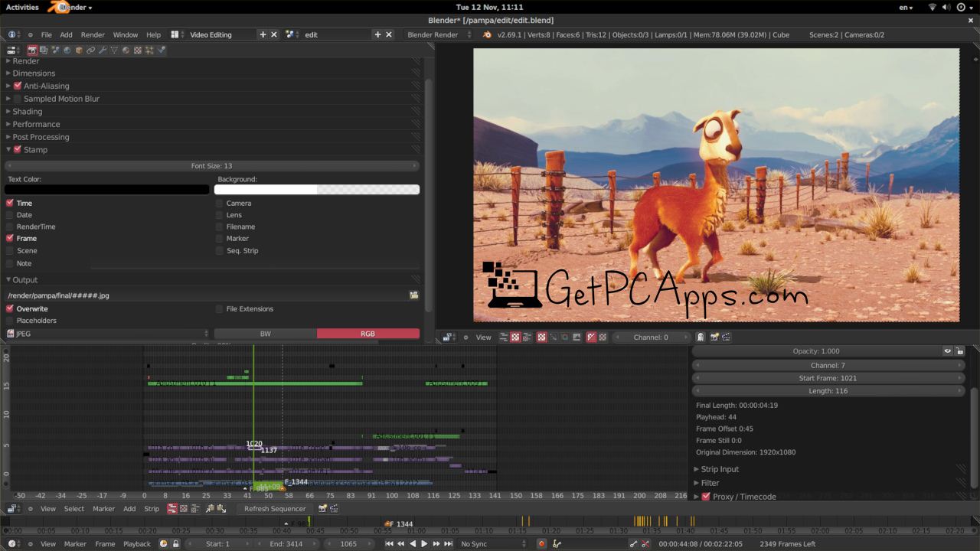The image size is (980, 551).
Task: Uncheck the Time stamp option
Action: pyautogui.click(x=10, y=203)
